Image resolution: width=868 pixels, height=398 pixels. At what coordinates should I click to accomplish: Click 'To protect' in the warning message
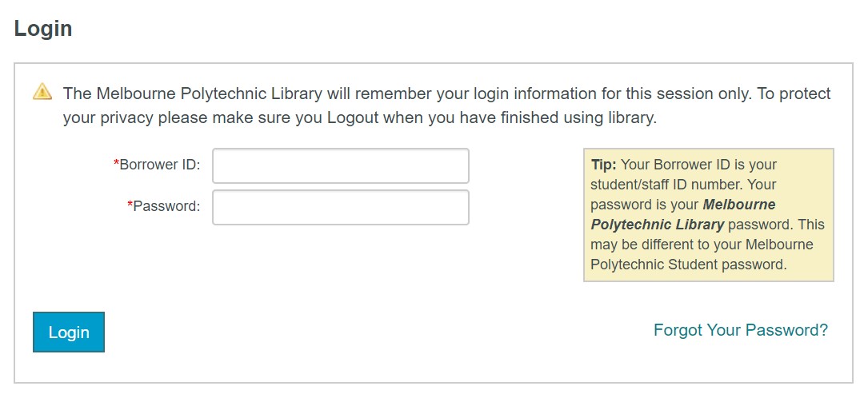pos(794,94)
